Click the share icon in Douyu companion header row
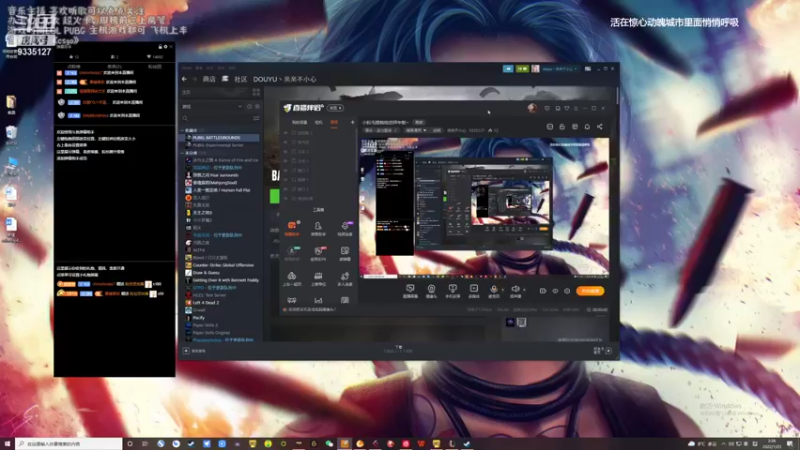The width and height of the screenshot is (800, 450). [x=599, y=127]
